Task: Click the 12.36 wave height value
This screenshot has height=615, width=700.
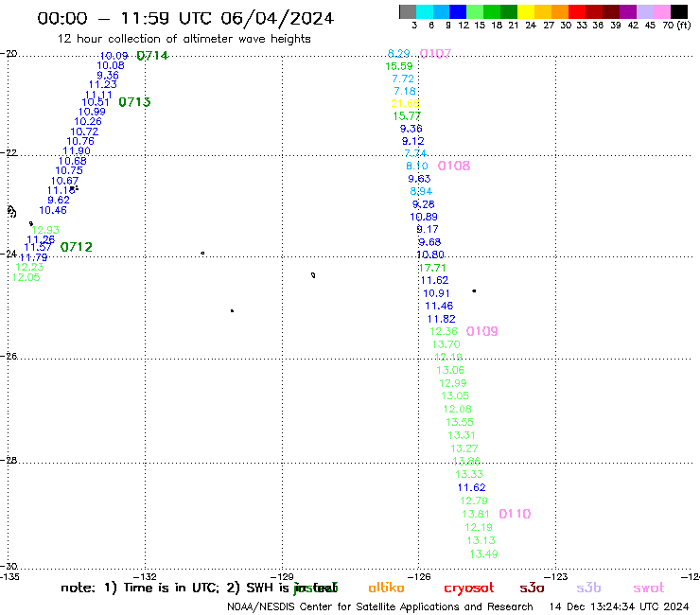Action: (x=444, y=331)
